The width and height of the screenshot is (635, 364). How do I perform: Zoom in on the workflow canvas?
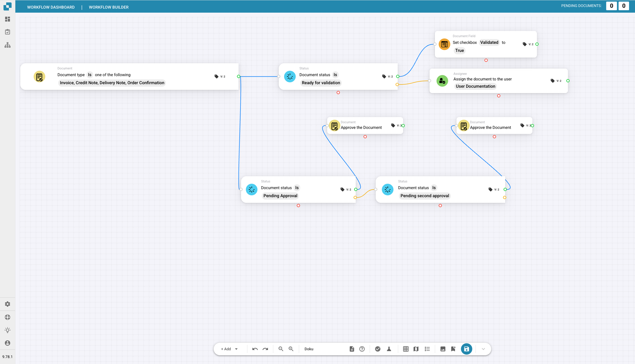click(291, 349)
